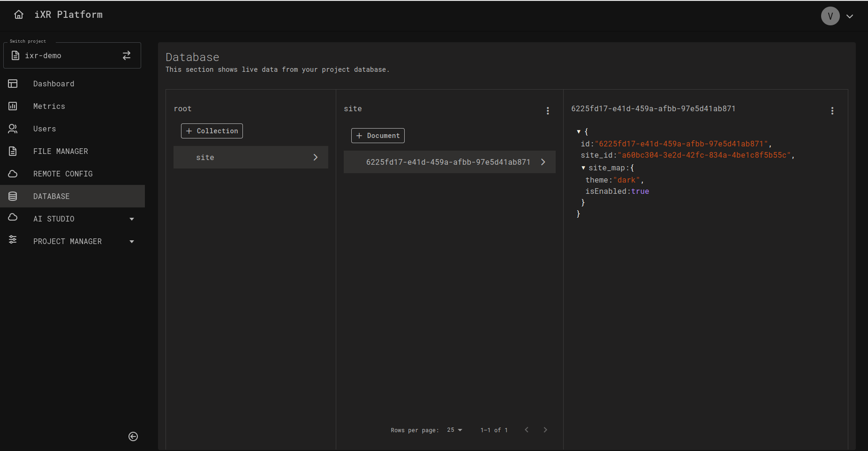This screenshot has height=451, width=868.
Task: Collapse sidebar with the arrow circle icon
Action: (133, 436)
